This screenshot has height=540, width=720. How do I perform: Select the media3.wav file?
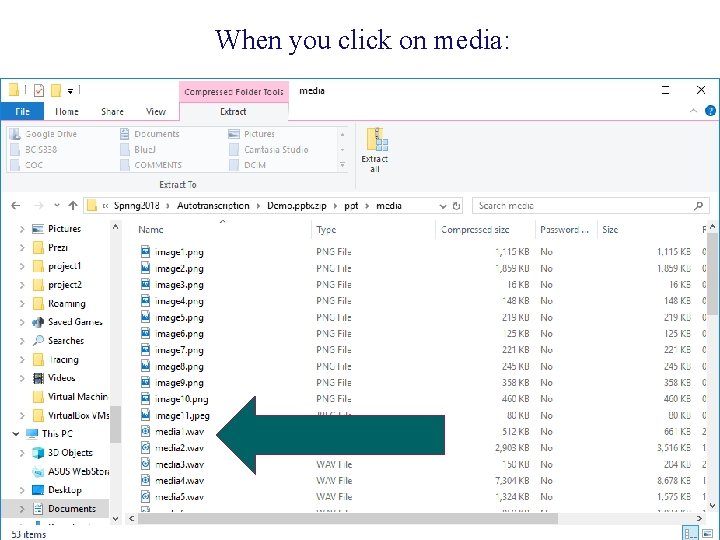[172, 465]
